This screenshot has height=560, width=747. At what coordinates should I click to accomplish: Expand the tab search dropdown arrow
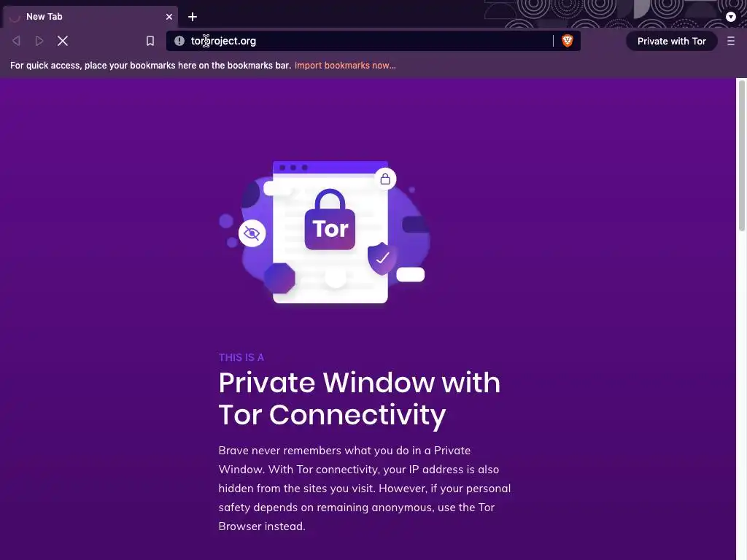click(731, 17)
